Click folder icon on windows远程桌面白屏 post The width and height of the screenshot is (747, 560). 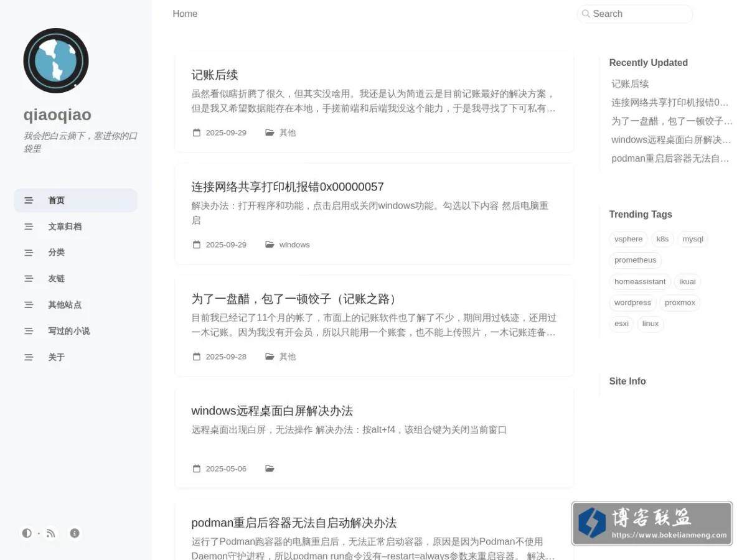(x=270, y=469)
